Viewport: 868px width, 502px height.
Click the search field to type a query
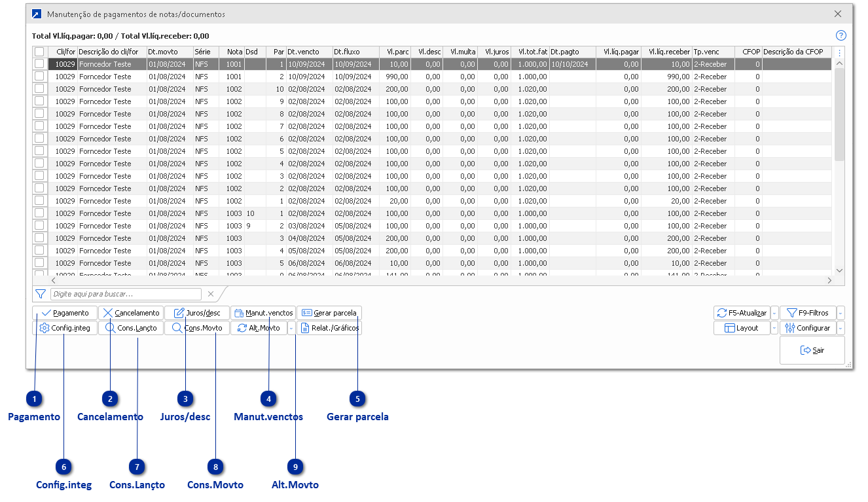click(125, 295)
